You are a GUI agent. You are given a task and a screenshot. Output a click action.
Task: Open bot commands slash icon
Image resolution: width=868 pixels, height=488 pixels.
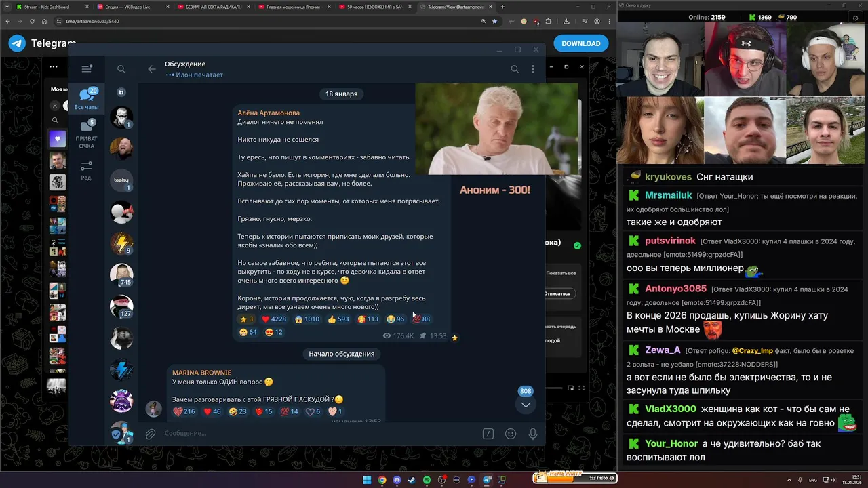[488, 434]
